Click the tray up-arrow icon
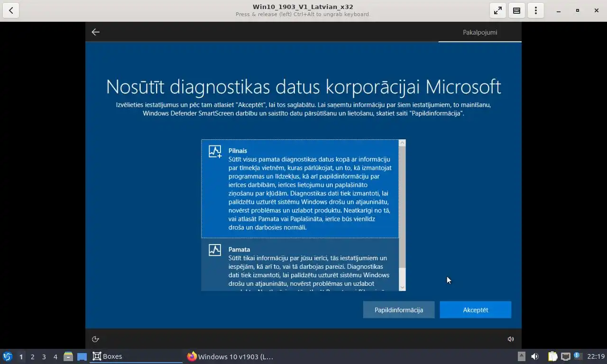 (521, 356)
